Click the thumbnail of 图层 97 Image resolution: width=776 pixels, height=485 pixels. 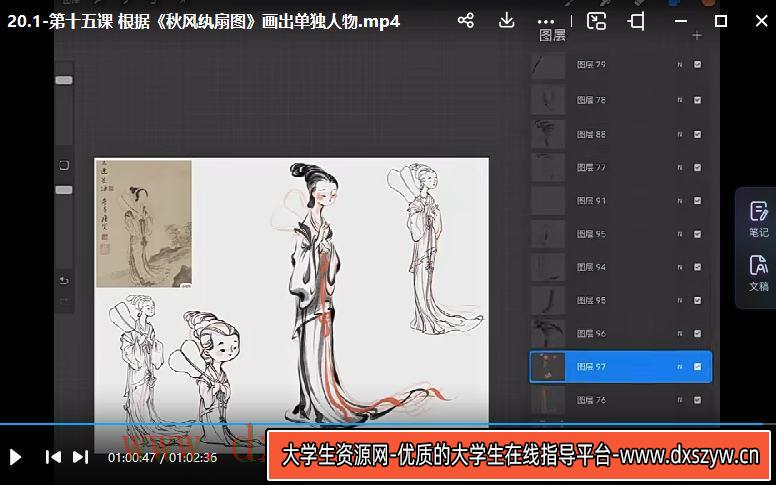tap(548, 367)
